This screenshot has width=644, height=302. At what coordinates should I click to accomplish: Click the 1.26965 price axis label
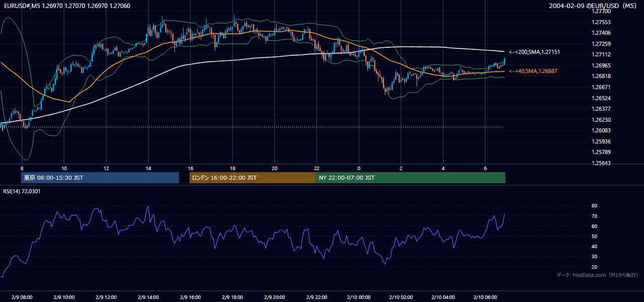click(x=602, y=65)
